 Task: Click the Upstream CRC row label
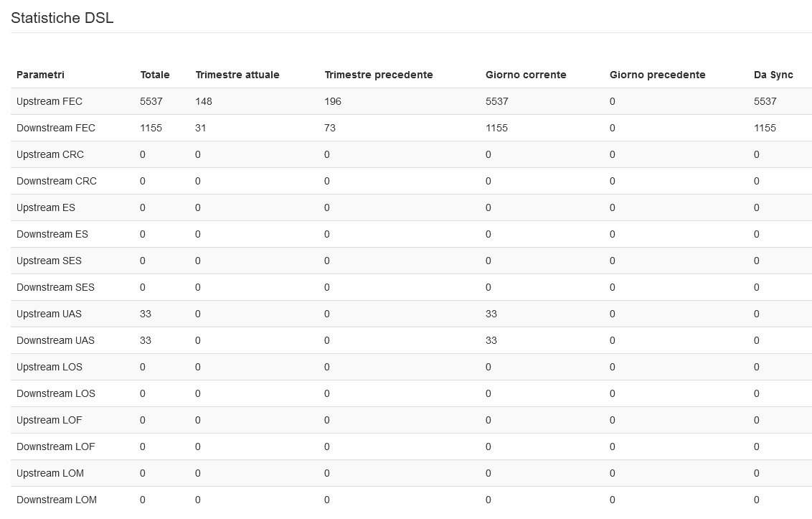coord(50,154)
